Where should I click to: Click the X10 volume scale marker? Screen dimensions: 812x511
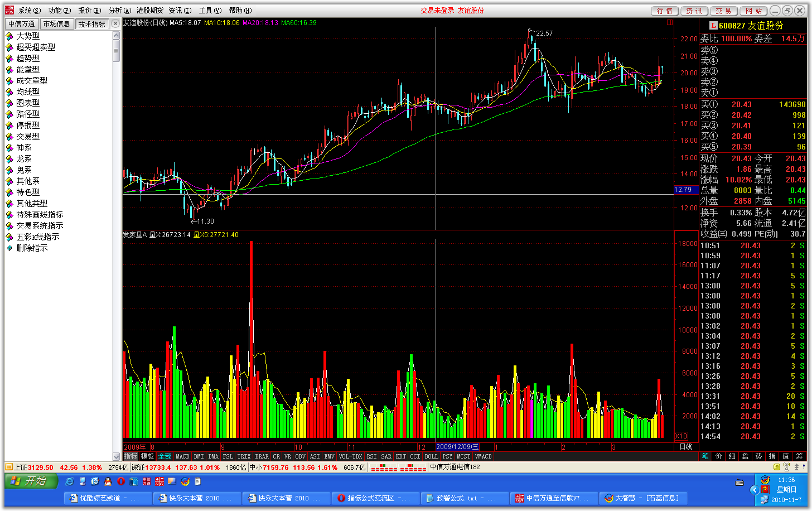pyautogui.click(x=681, y=436)
